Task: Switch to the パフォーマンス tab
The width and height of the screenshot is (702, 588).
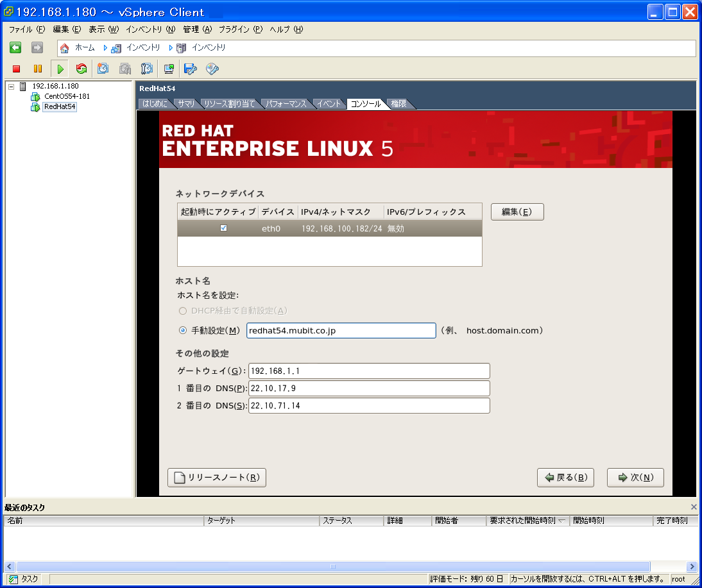Action: pyautogui.click(x=286, y=104)
